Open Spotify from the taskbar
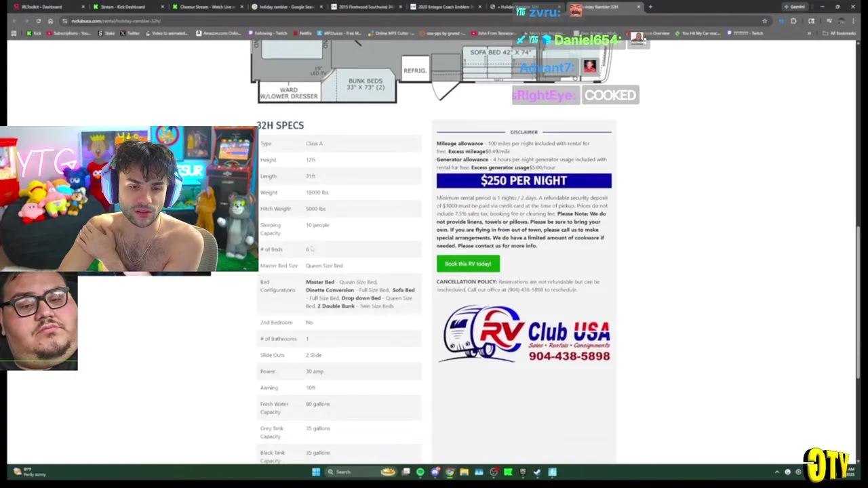The width and height of the screenshot is (868, 488). point(420,472)
